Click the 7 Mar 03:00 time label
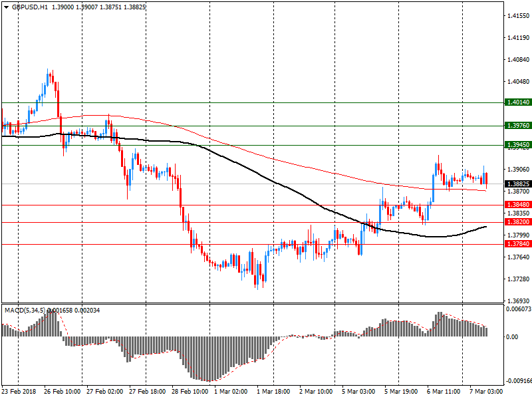This screenshot has width=532, height=399. [x=486, y=391]
